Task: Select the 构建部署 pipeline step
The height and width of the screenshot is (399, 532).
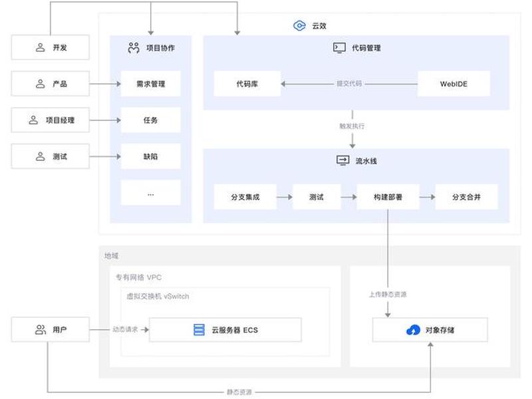Action: tap(388, 197)
